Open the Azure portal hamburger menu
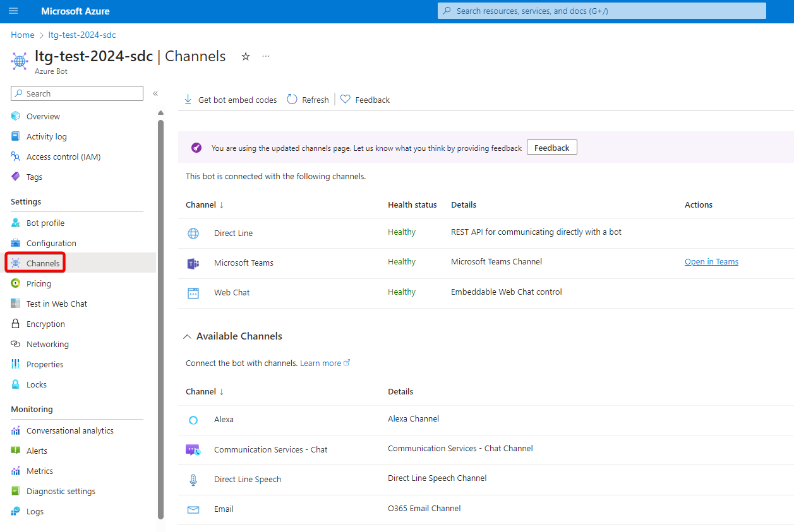 coord(13,11)
